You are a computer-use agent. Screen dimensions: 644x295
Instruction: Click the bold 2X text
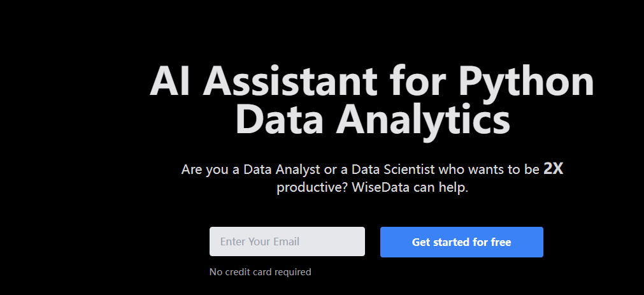click(554, 169)
